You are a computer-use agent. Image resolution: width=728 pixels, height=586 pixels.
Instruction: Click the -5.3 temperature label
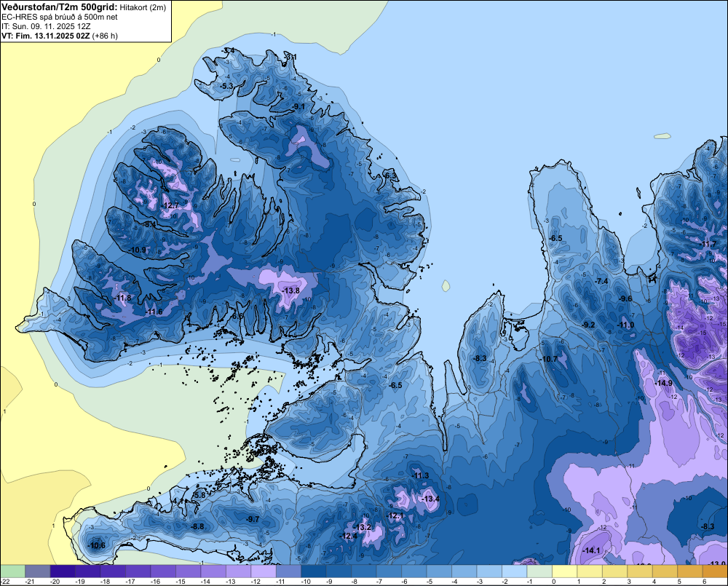(x=227, y=87)
